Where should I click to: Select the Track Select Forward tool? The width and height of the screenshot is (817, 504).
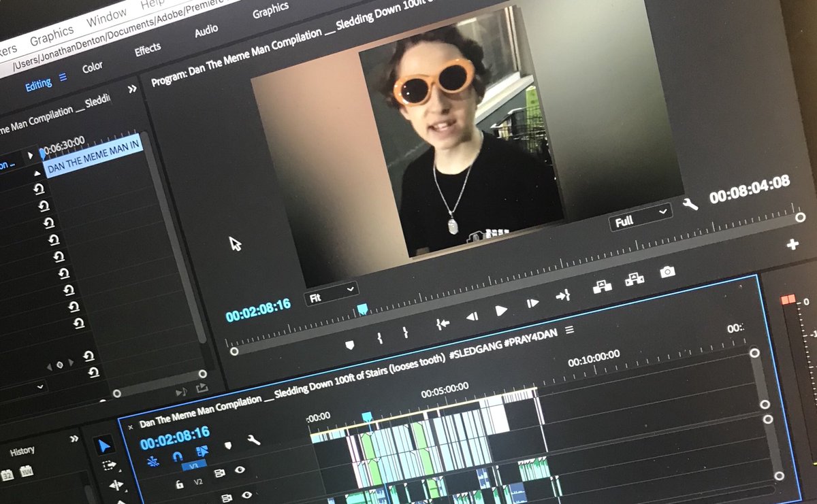(109, 466)
